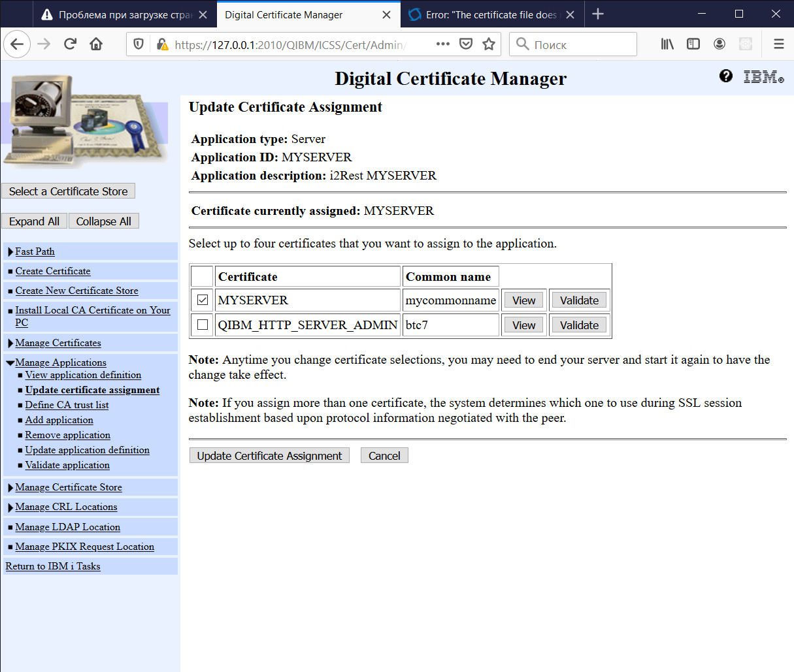Click the IBM logo

pos(763,76)
